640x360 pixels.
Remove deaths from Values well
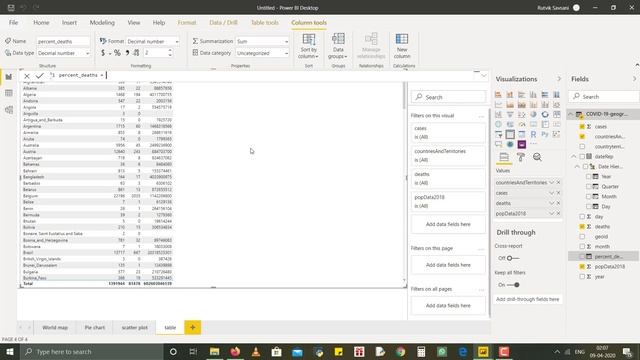point(558,203)
